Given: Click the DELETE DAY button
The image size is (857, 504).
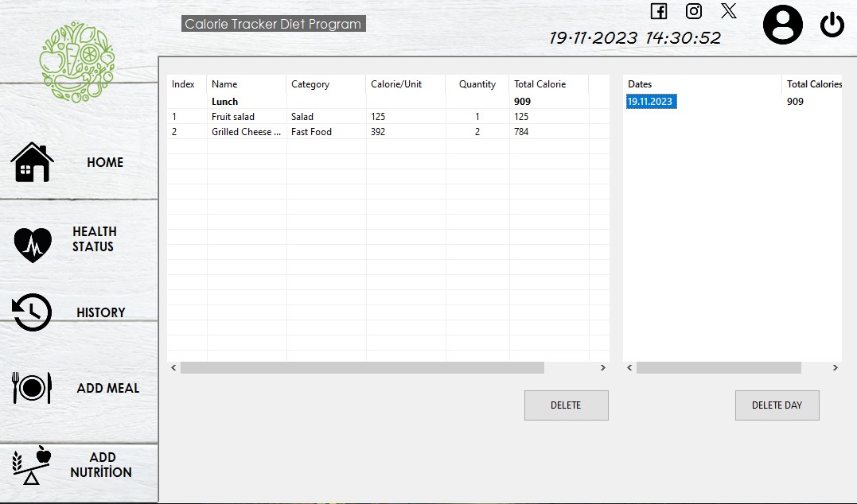Looking at the screenshot, I should 777,405.
